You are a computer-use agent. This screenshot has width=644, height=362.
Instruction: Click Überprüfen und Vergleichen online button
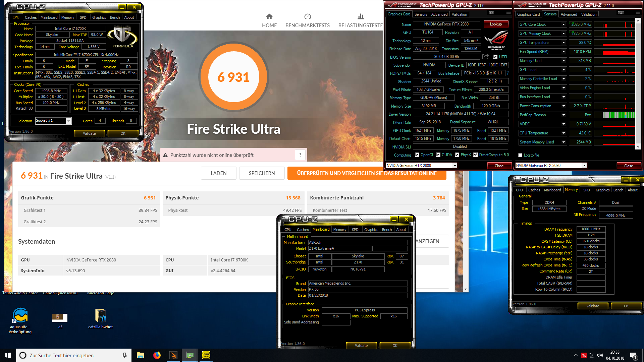[367, 173]
